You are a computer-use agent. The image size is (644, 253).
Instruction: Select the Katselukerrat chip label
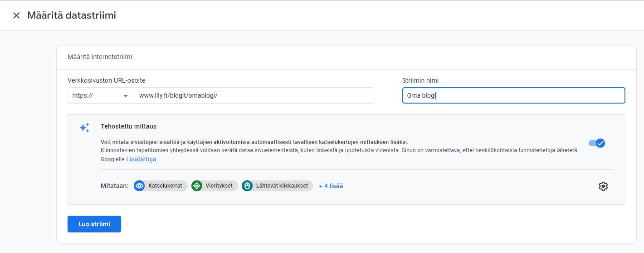165,186
